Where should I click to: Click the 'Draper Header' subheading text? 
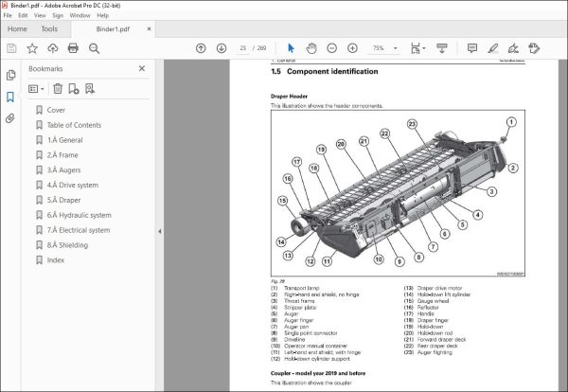click(x=289, y=97)
